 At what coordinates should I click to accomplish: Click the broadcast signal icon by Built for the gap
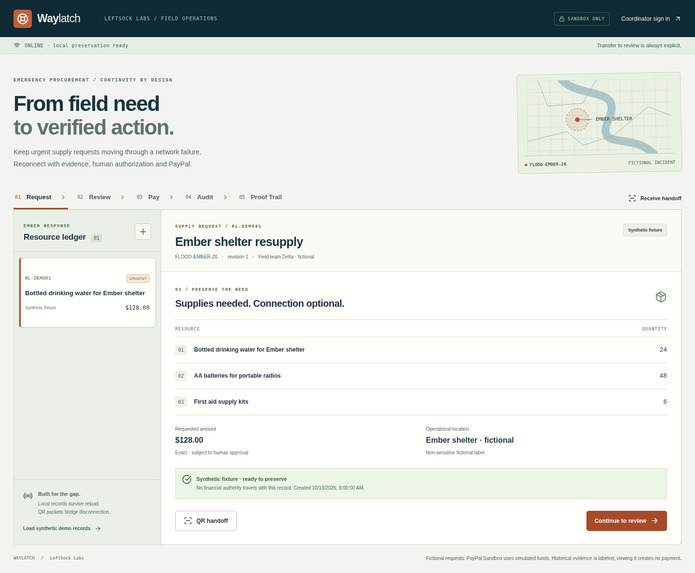tap(28, 495)
